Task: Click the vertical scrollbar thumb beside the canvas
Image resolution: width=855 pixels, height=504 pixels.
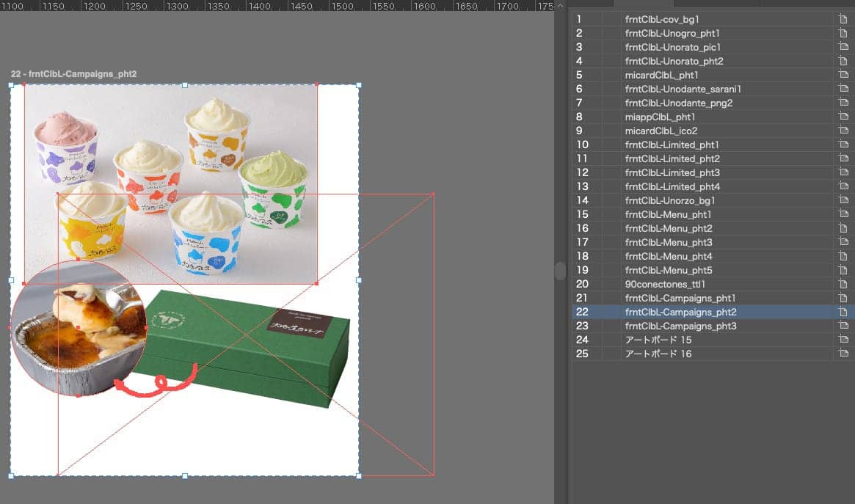Action: tap(560, 271)
